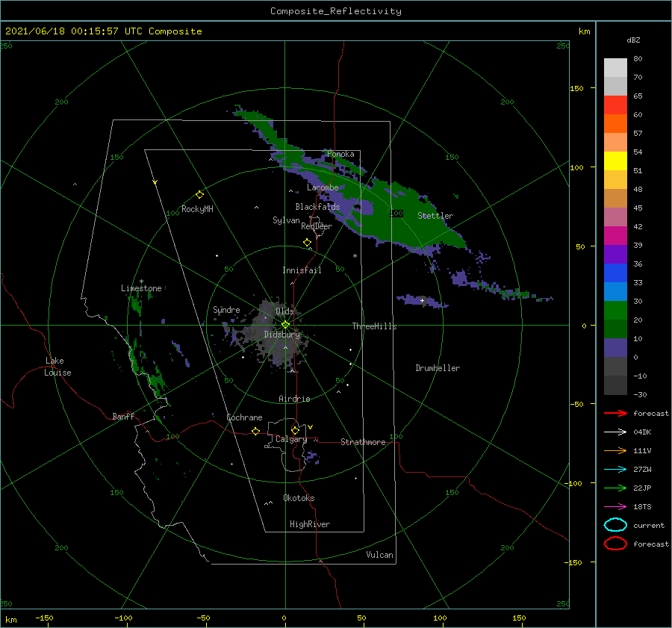This screenshot has height=628, width=672.
Task: Click the green 22JP arrow in the legend
Action: tap(615, 488)
